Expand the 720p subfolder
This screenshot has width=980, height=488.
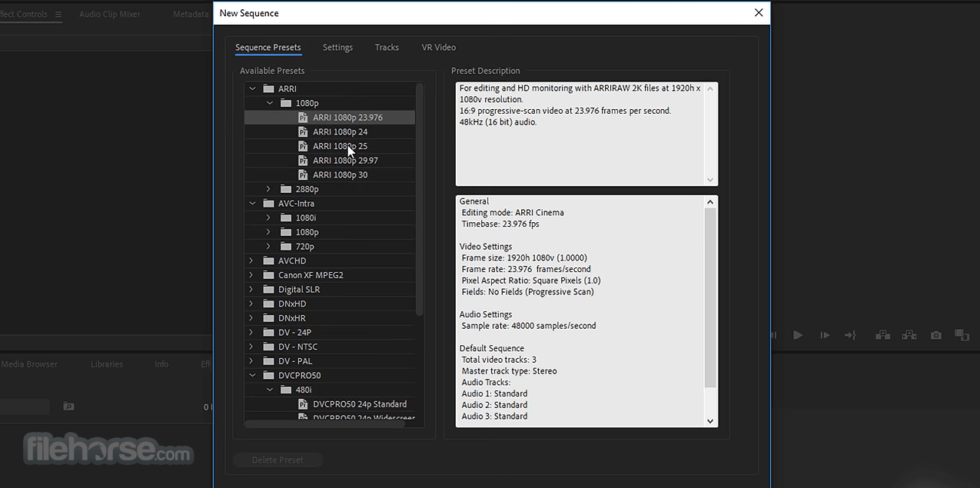click(269, 247)
